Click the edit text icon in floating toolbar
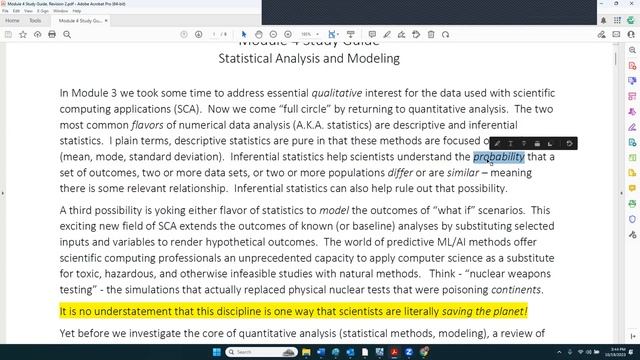640x360 pixels. click(550, 144)
